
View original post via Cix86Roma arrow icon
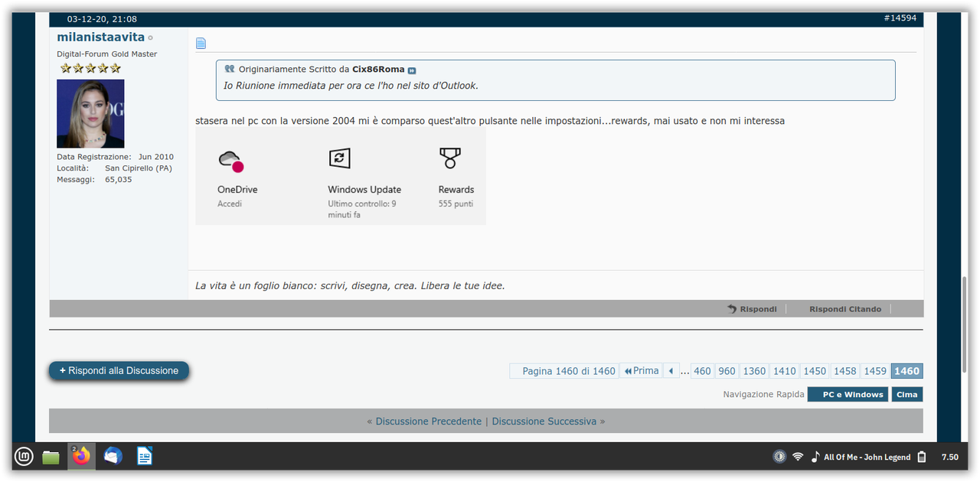(412, 70)
